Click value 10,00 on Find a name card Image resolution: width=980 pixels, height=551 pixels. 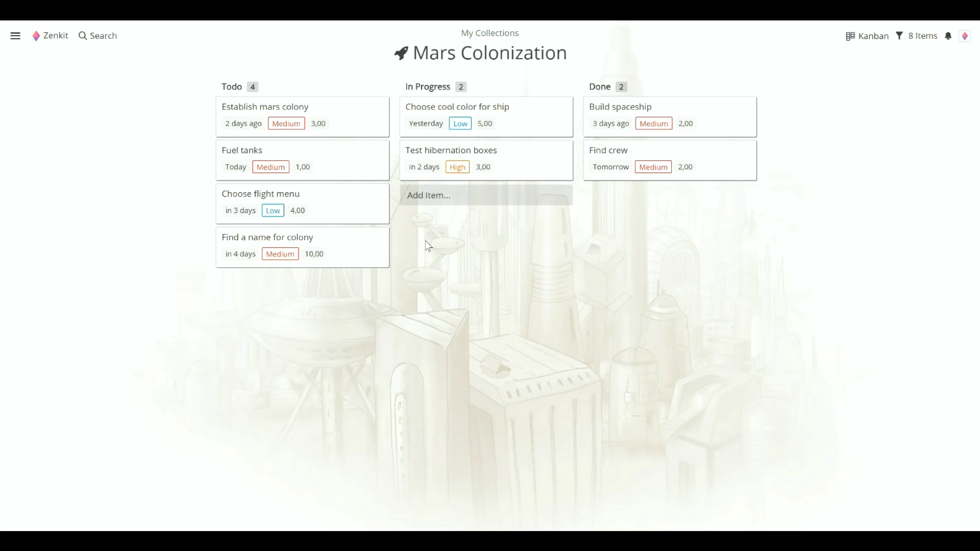pyautogui.click(x=314, y=254)
